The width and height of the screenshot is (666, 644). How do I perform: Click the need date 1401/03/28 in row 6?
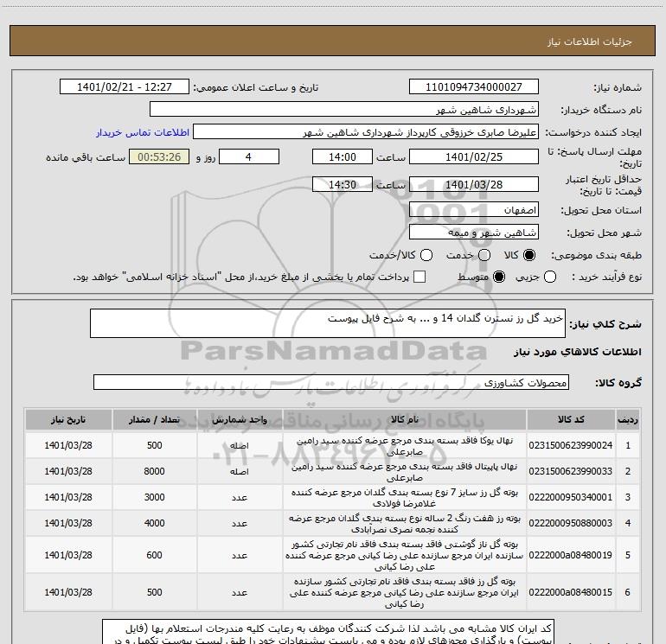[x=68, y=592]
